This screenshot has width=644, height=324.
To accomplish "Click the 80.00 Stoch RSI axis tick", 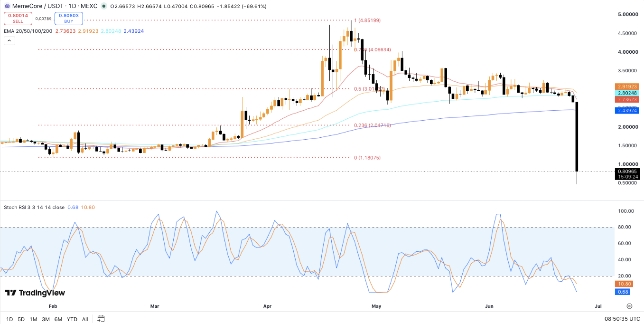I will point(625,227).
